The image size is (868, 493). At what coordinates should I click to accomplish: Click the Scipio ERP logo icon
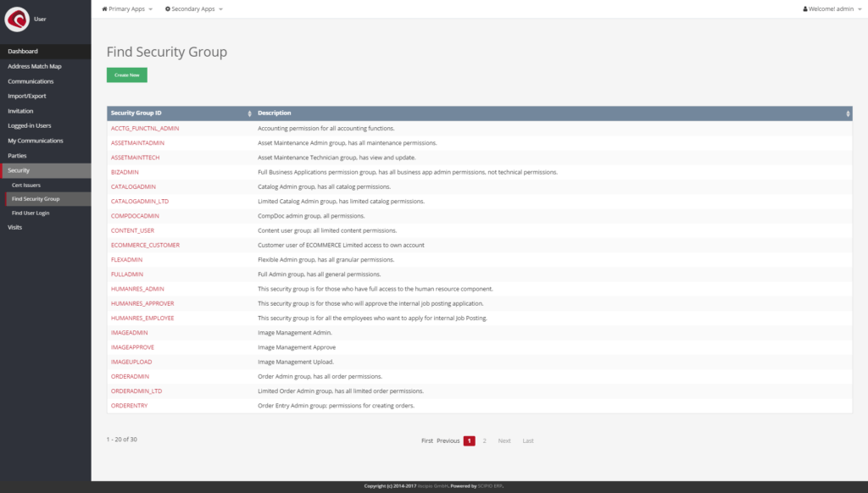[17, 19]
